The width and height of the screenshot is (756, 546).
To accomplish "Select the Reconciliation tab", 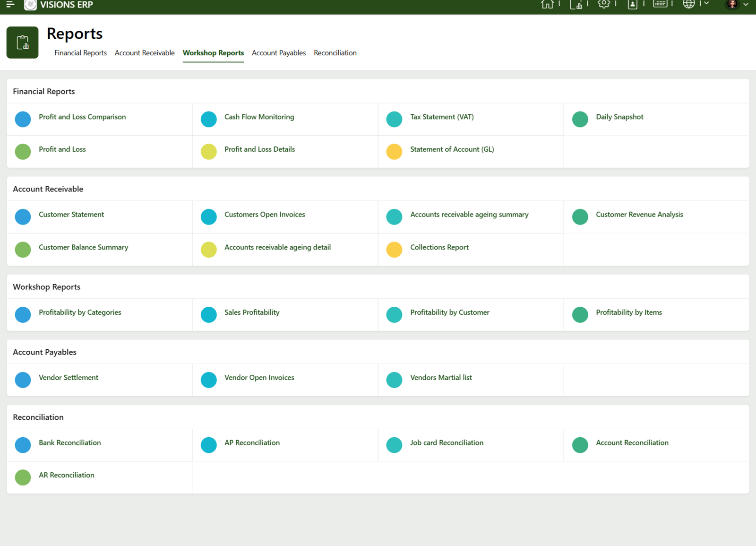I will (335, 53).
